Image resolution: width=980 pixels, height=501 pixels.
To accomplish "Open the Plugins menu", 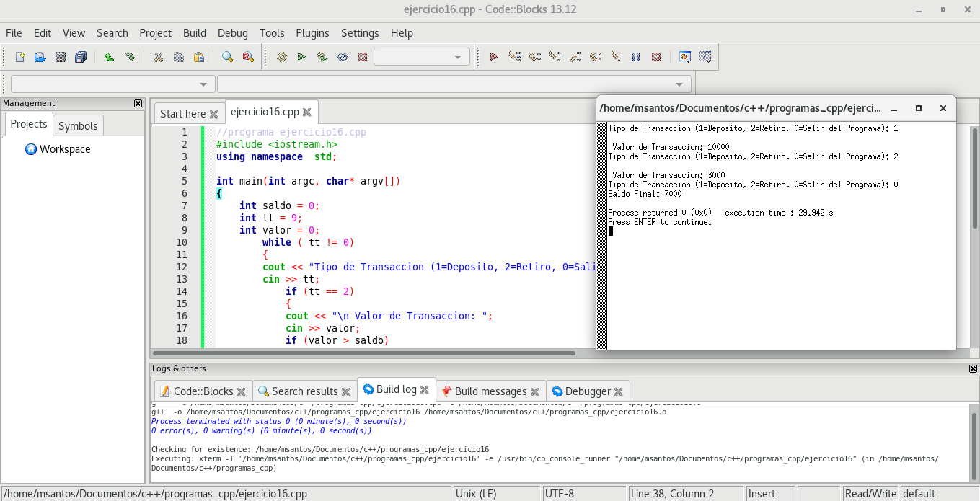I will (312, 33).
